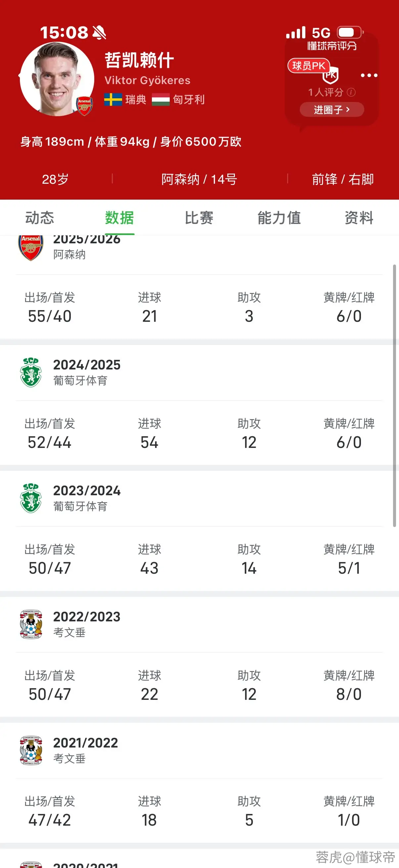Tap the 球员PK button
The height and width of the screenshot is (868, 399).
click(x=308, y=66)
